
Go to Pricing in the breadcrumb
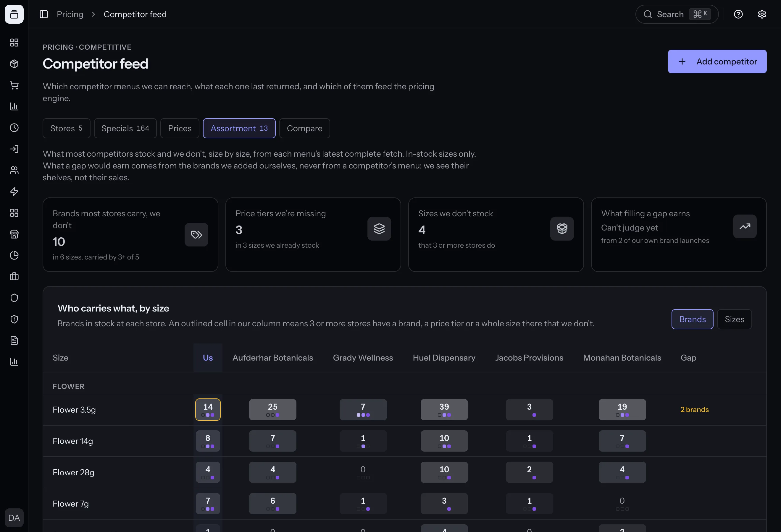pos(70,14)
